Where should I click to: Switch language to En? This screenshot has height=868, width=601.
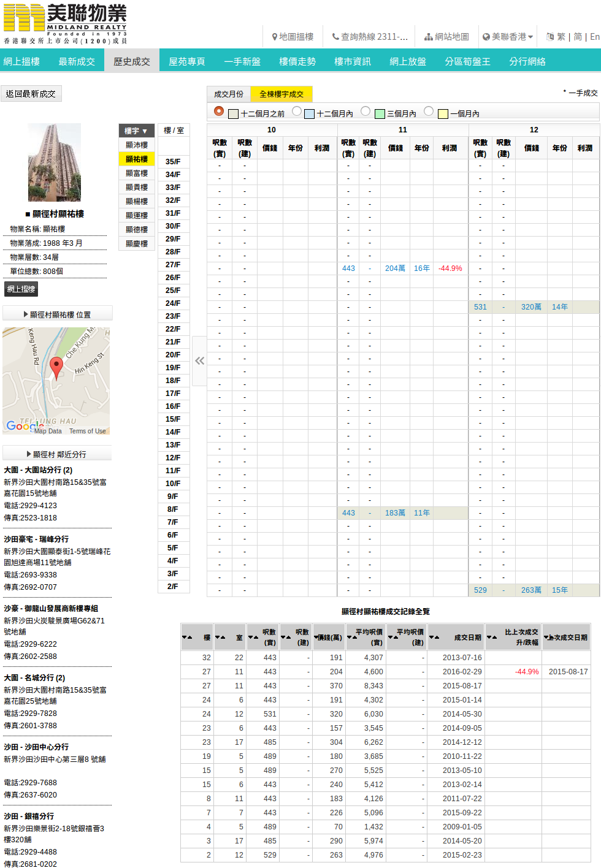(595, 37)
